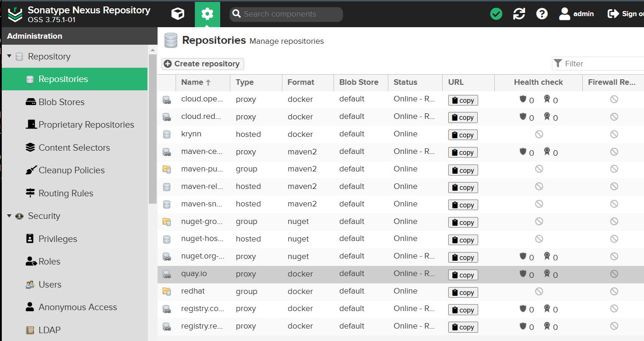Sort repositories by Name column header
Image resolution: width=644 pixels, height=341 pixels.
click(x=193, y=82)
